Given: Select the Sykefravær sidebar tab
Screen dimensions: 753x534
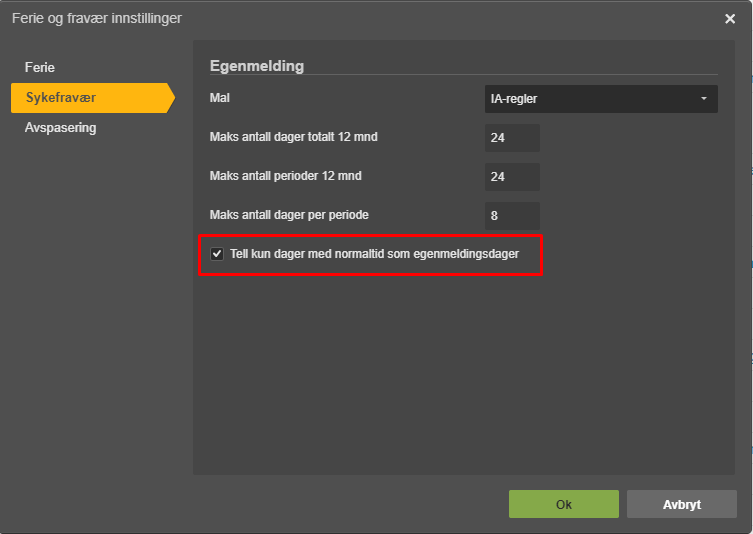Looking at the screenshot, I should 93,97.
